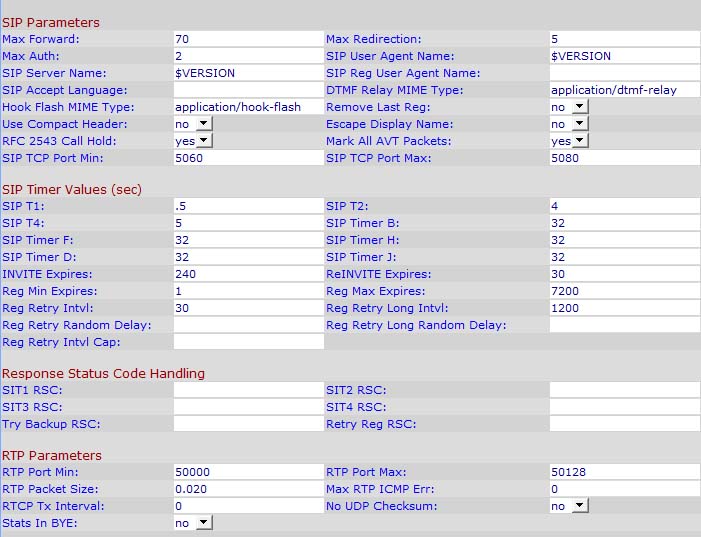Screen dimensions: 701x537
Task: Click the Max Forward input field
Action: pos(248,39)
